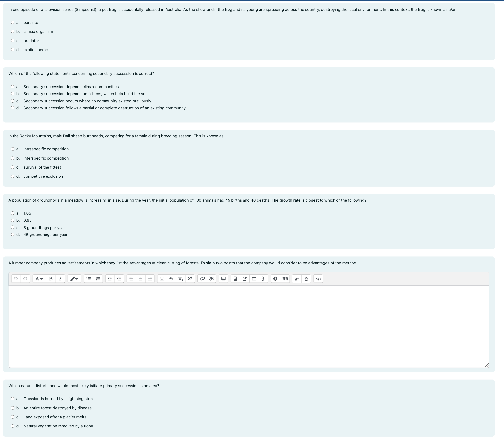Open the accessibility checker icon
The image size is (504, 440).
click(275, 279)
